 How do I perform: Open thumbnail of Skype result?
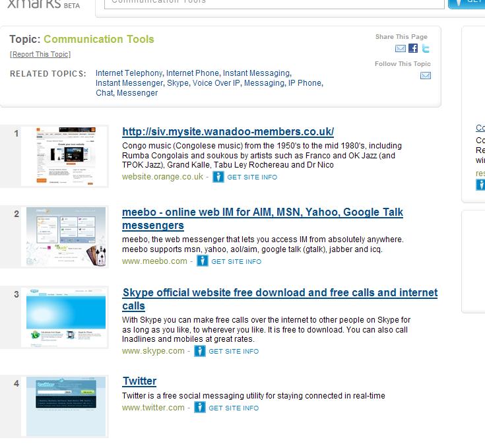click(66, 317)
